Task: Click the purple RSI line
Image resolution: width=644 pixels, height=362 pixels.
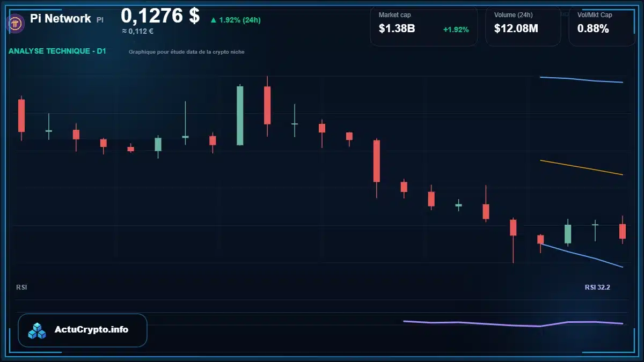Action: pos(513,323)
